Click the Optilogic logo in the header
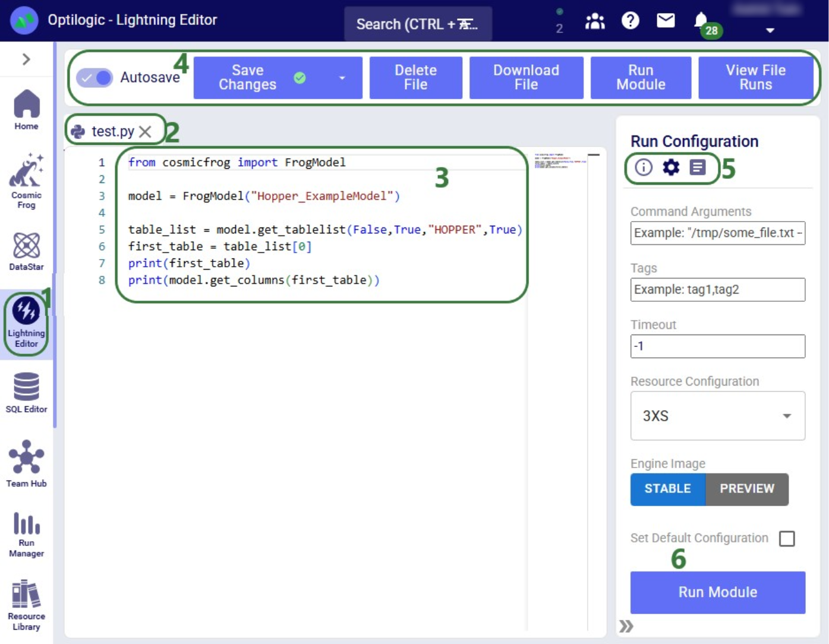Viewport: 829px width, 644px height. tap(24, 20)
